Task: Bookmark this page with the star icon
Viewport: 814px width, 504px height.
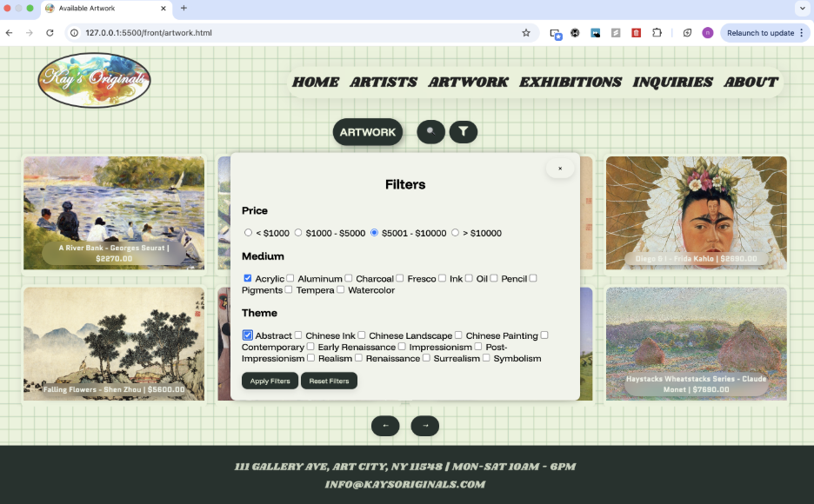Action: [526, 33]
